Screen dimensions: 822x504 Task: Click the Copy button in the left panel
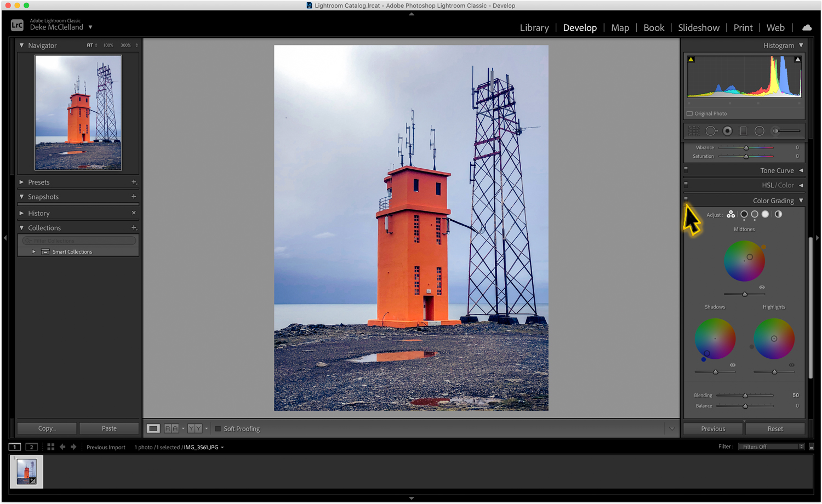[46, 428]
